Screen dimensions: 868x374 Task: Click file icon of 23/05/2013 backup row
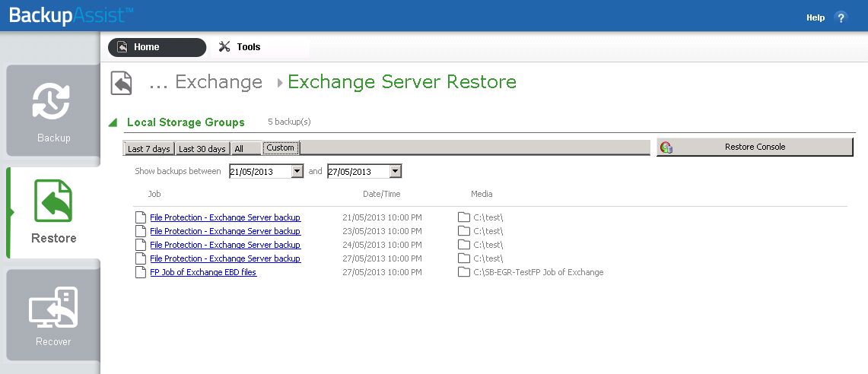click(x=141, y=231)
